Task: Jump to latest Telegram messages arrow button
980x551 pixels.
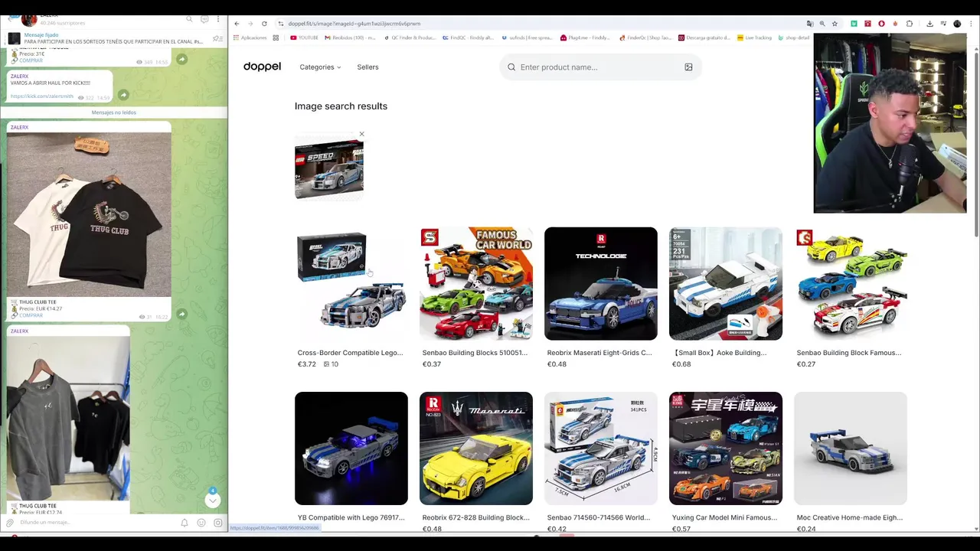Action: [x=213, y=500]
